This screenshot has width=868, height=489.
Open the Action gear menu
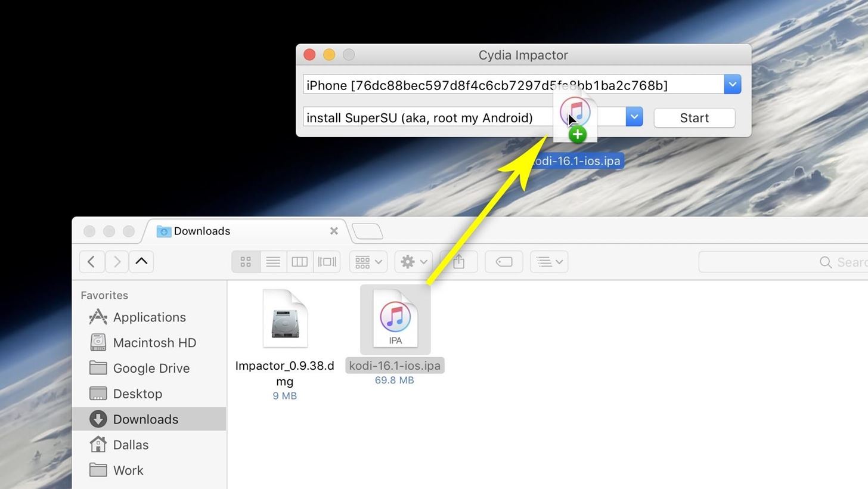[x=414, y=262]
